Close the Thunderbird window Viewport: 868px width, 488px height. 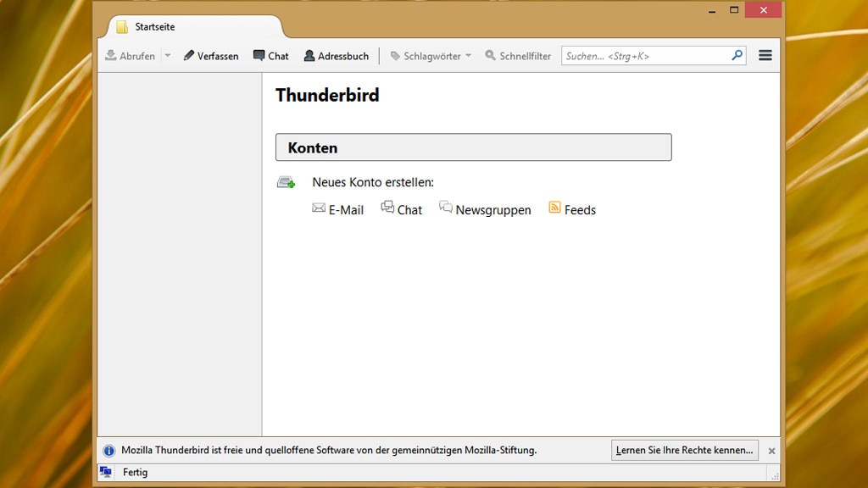click(x=764, y=10)
